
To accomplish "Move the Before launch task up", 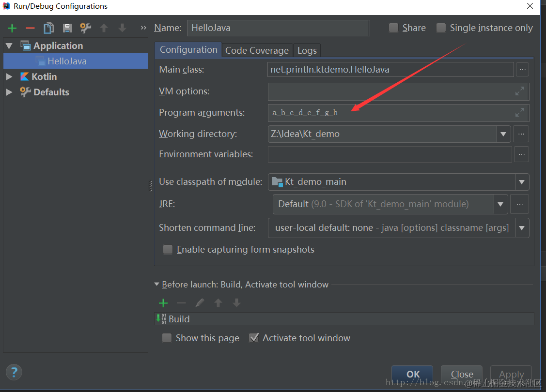I will 218,303.
